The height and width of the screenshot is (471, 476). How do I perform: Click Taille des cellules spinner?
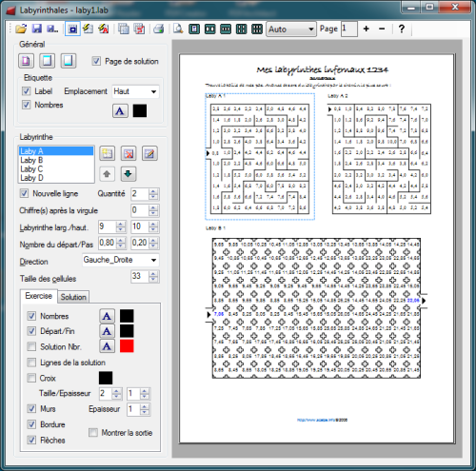[153, 276]
